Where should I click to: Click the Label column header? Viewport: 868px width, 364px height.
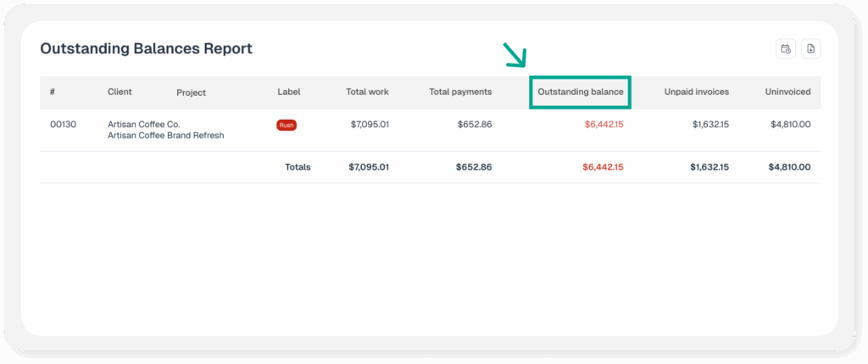(x=288, y=92)
